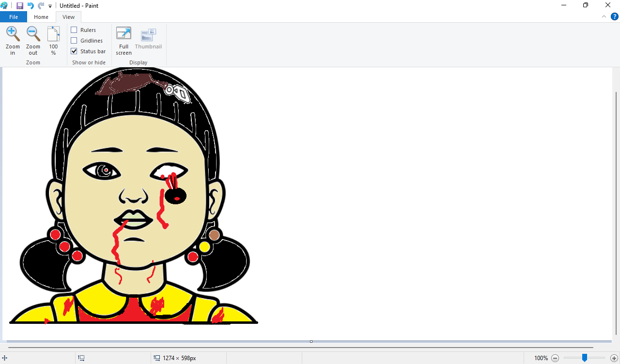Adjust the zoom slider handle
Viewport: 620px width, 364px height.
coord(585,358)
